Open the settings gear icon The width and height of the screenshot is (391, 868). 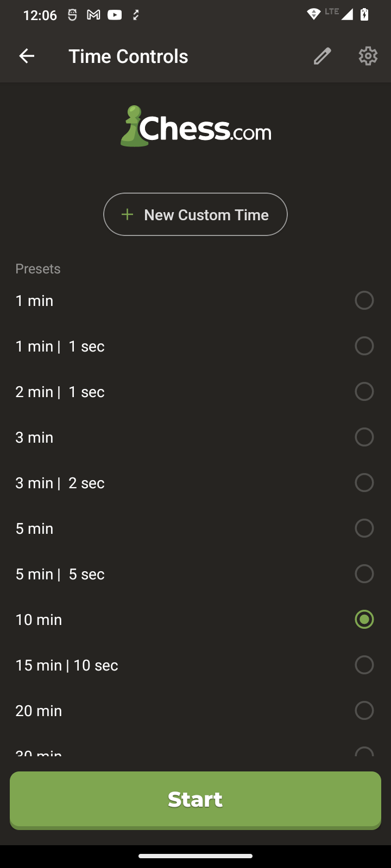(x=368, y=56)
